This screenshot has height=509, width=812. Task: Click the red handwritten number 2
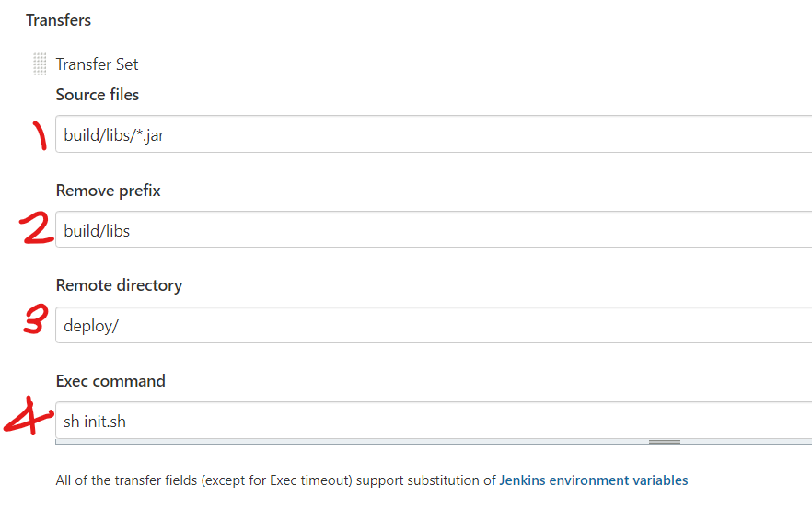click(38, 229)
